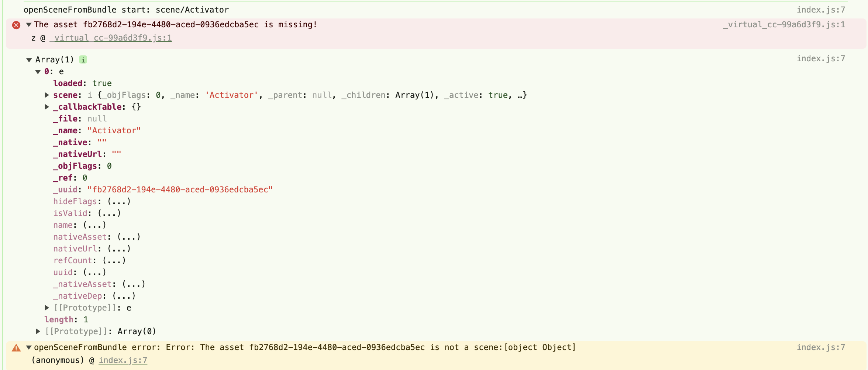Collapse the missing asset error message
This screenshot has width=868, height=370.
[x=29, y=25]
